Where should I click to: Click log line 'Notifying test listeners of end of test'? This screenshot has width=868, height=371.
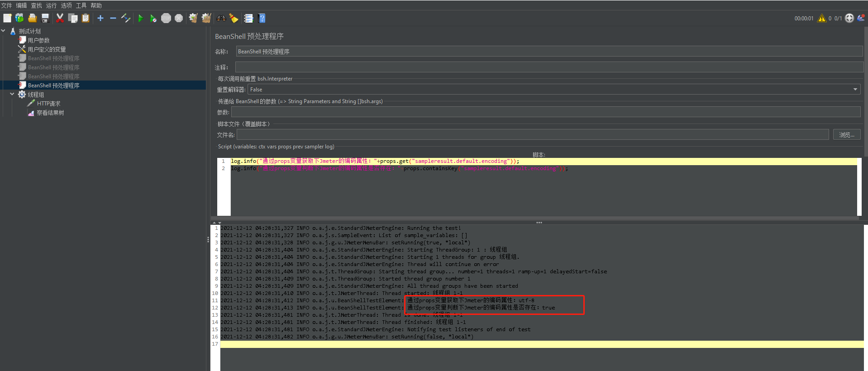click(x=376, y=329)
